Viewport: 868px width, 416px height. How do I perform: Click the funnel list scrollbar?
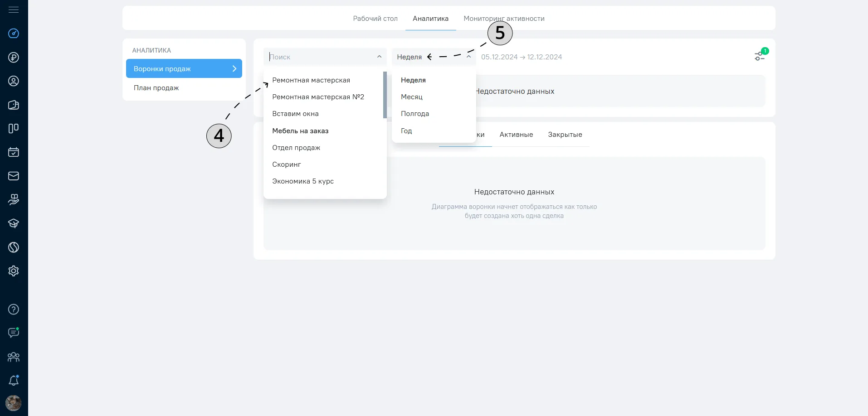tap(385, 95)
